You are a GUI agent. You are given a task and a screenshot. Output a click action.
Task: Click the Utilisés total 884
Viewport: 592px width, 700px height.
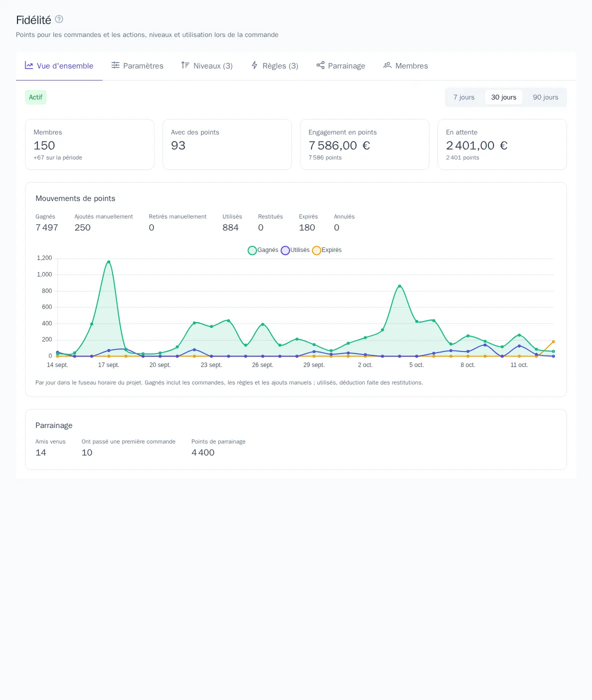coord(230,227)
